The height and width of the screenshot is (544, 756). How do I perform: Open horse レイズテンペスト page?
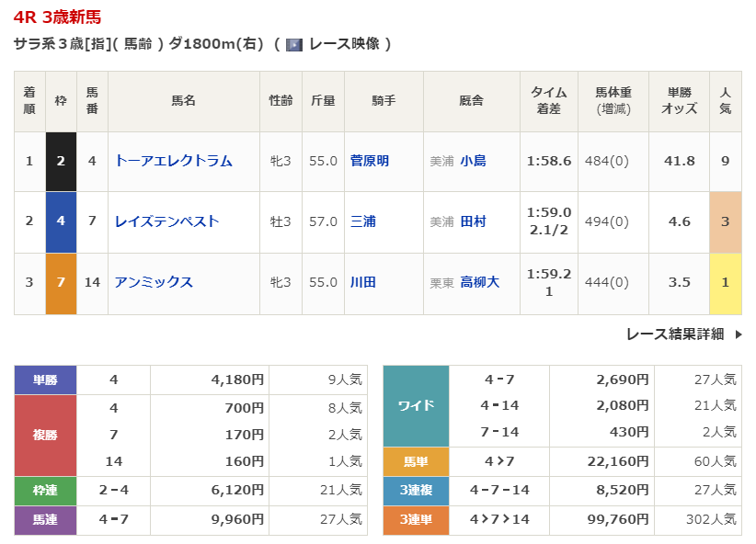click(166, 221)
